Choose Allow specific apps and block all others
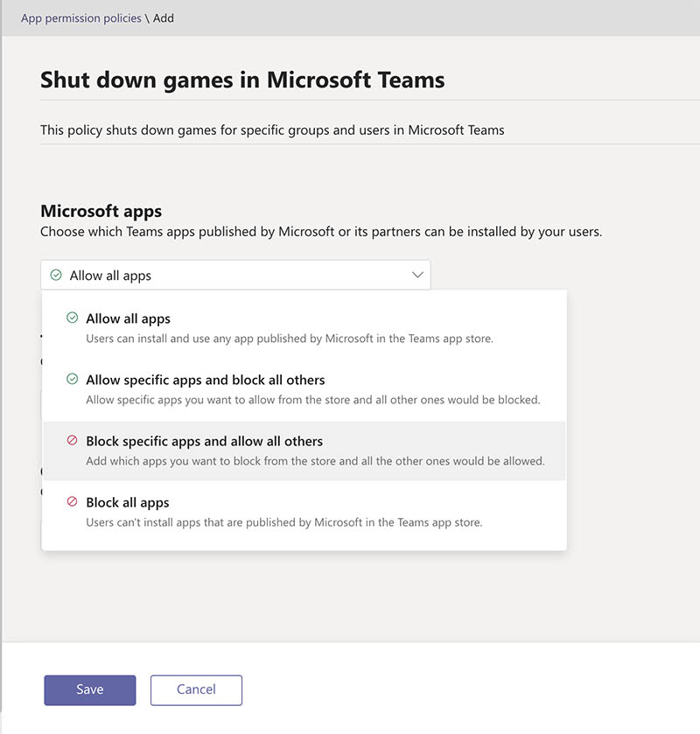This screenshot has height=734, width=700. (x=304, y=389)
